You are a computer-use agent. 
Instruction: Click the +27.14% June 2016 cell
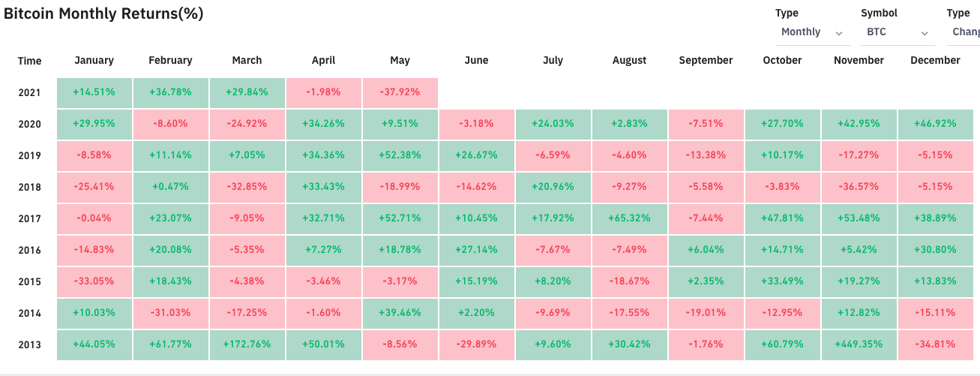click(476, 250)
